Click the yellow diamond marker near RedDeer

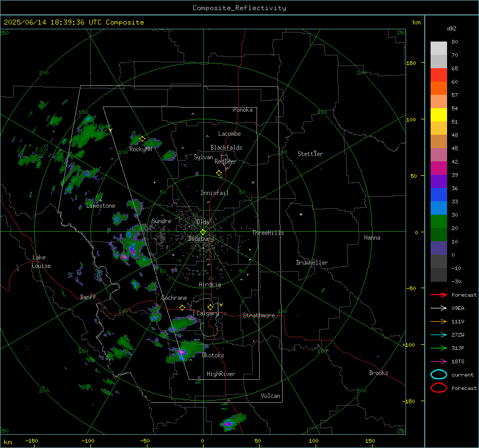(x=219, y=173)
